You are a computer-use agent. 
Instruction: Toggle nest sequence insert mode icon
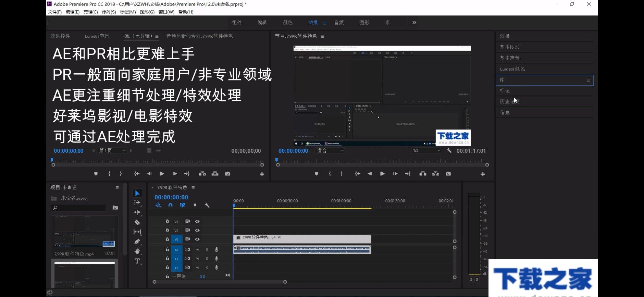pyautogui.click(x=158, y=205)
